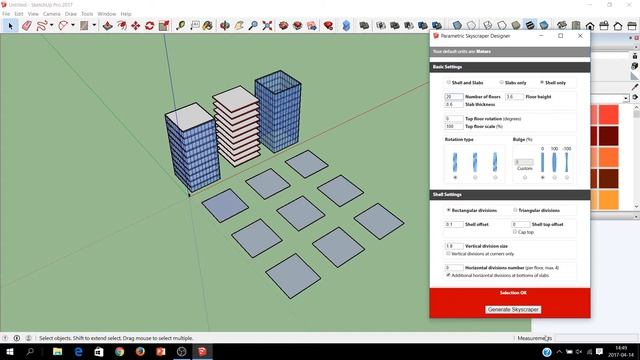The width and height of the screenshot is (640, 360).
Task: Select the Iso house view icon
Action: click(x=562, y=26)
